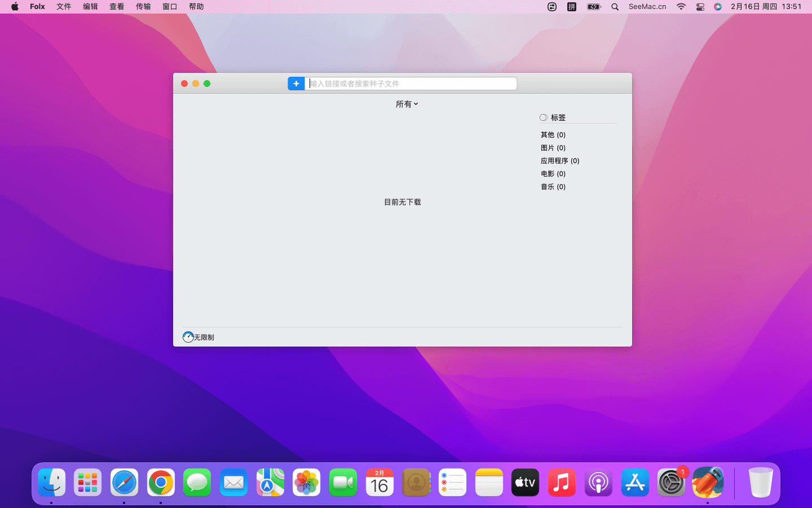Open Folx app from the dock
This screenshot has height=508, width=812.
708,483
